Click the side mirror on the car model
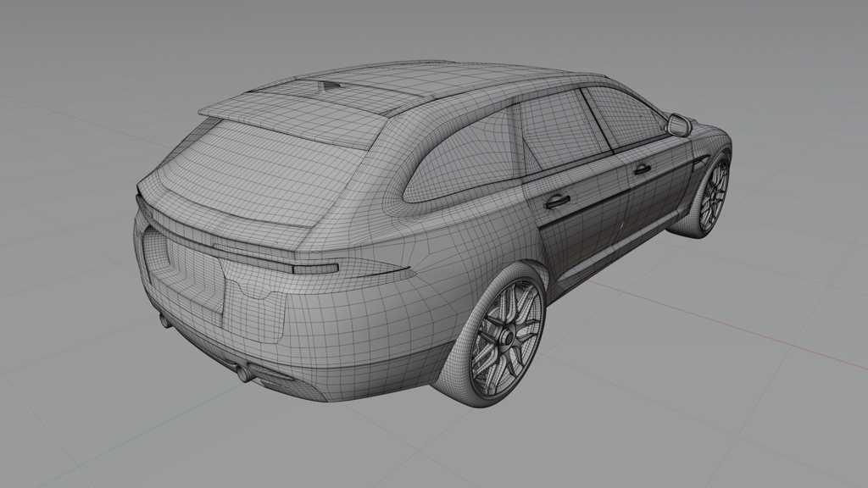This screenshot has width=868, height=488. click(x=680, y=125)
